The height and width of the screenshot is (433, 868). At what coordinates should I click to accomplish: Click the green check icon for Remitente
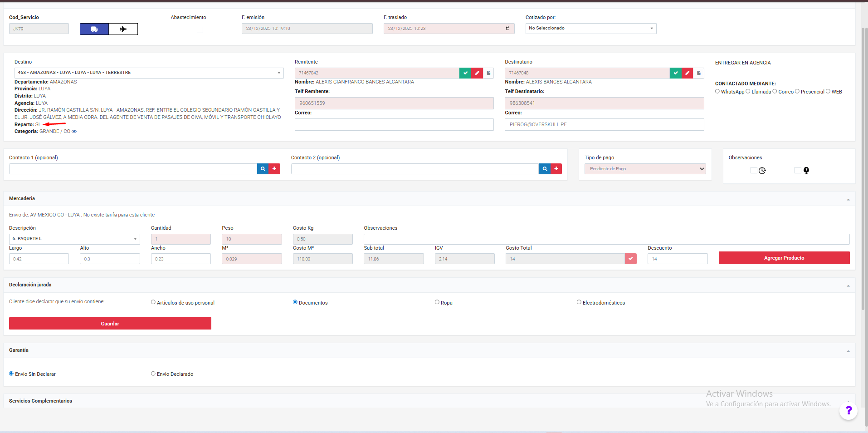465,73
